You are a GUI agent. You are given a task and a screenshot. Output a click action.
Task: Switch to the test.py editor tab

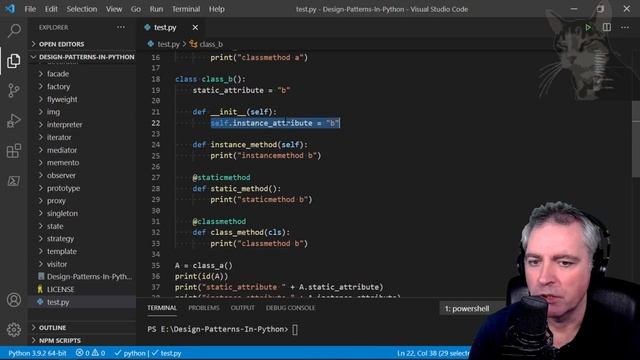pos(165,27)
